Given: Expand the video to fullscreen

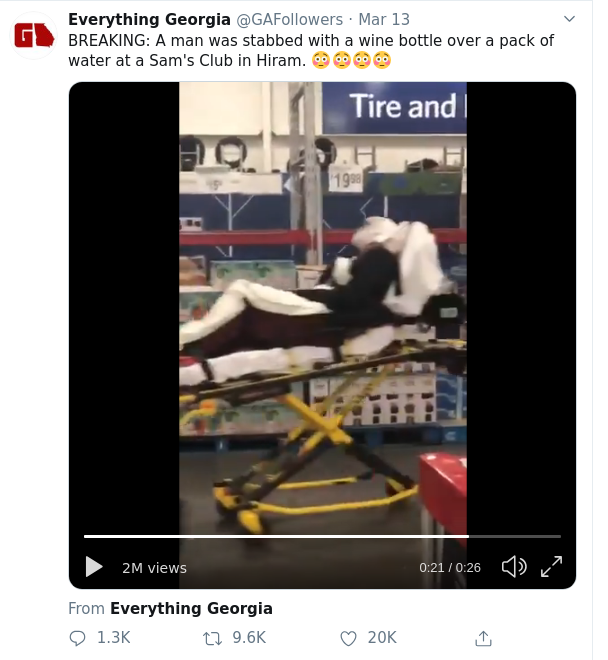Looking at the screenshot, I should pos(552,567).
